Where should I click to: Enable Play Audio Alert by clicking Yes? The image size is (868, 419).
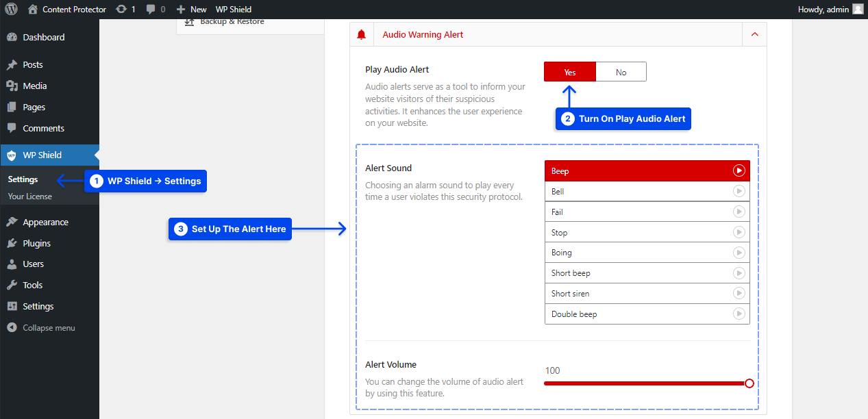point(569,71)
